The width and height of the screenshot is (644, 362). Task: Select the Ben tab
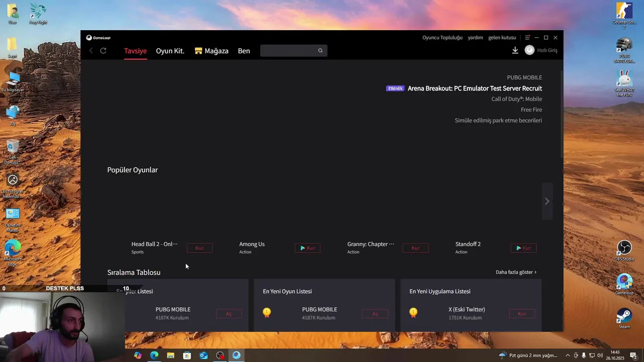click(244, 51)
